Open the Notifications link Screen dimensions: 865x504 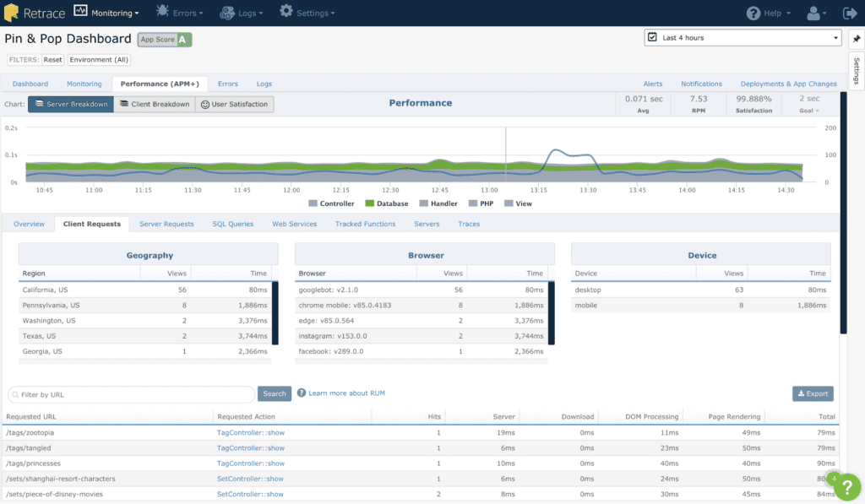pos(701,84)
